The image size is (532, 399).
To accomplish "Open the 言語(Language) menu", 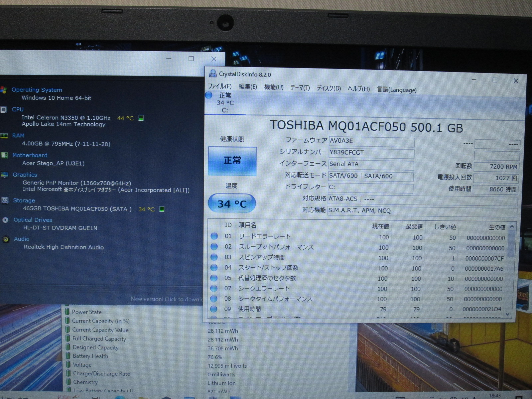I will pos(396,90).
